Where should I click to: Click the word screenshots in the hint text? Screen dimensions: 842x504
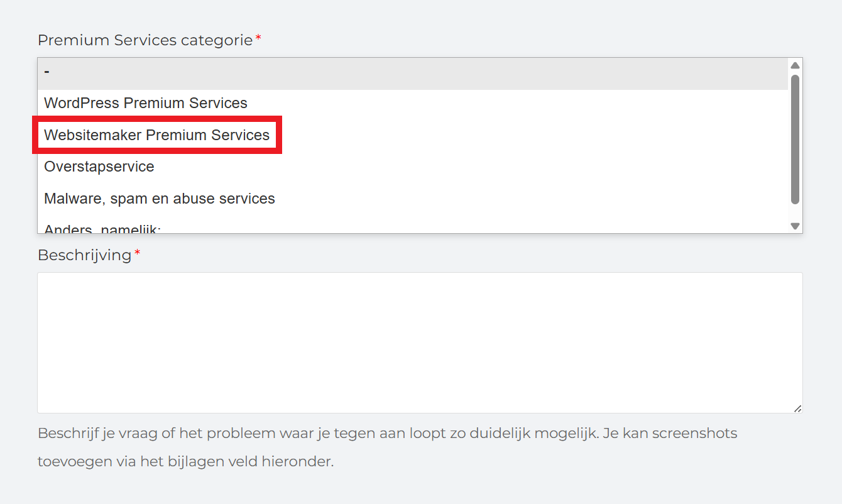[696, 433]
